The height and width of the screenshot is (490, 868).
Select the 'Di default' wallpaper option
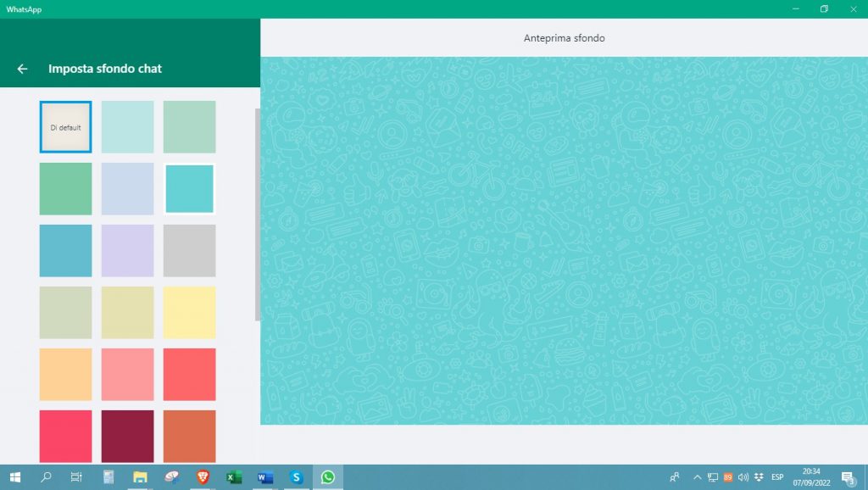pos(65,127)
